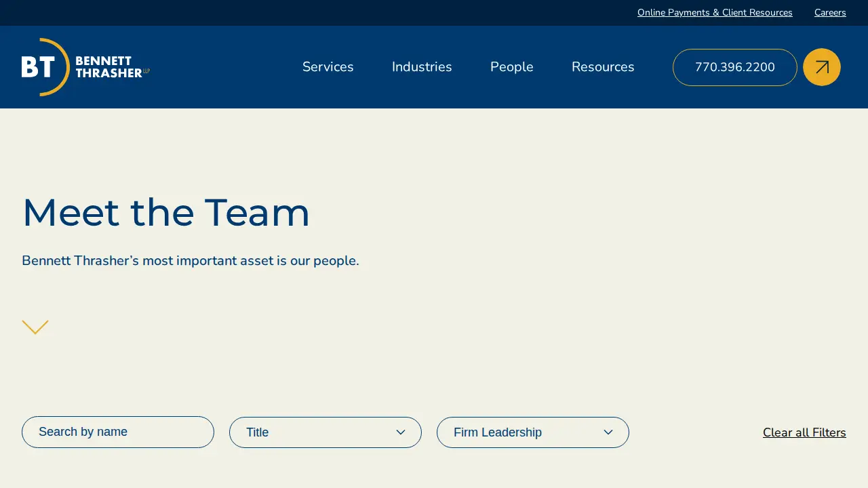Click the Bennett Thrasher logo
868x488 pixels.
pyautogui.click(x=85, y=67)
